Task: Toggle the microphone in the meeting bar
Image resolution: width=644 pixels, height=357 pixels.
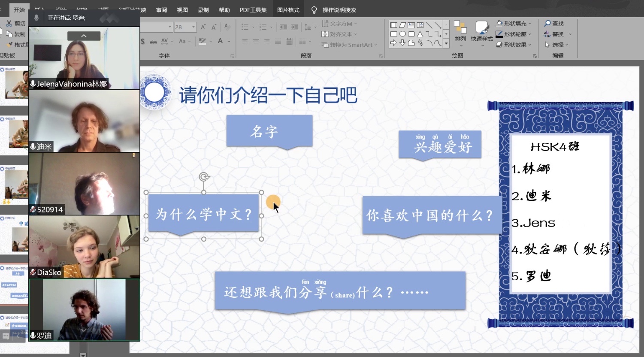Action: point(36,18)
